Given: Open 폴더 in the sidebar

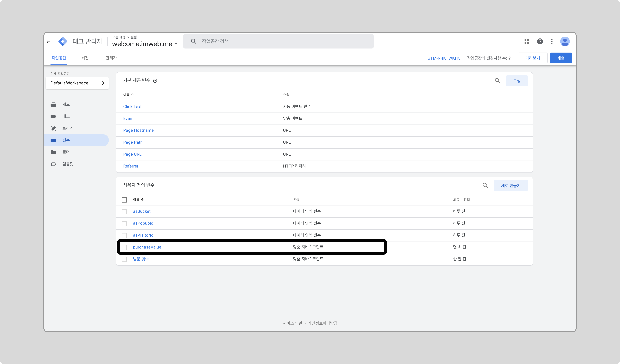Looking at the screenshot, I should click(77, 152).
